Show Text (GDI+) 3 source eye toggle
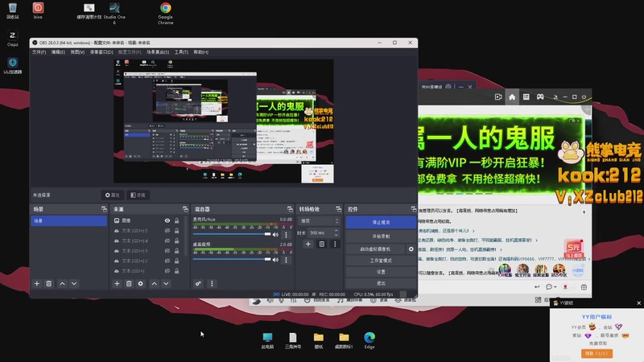The height and width of the screenshot is (362, 644). [x=167, y=251]
